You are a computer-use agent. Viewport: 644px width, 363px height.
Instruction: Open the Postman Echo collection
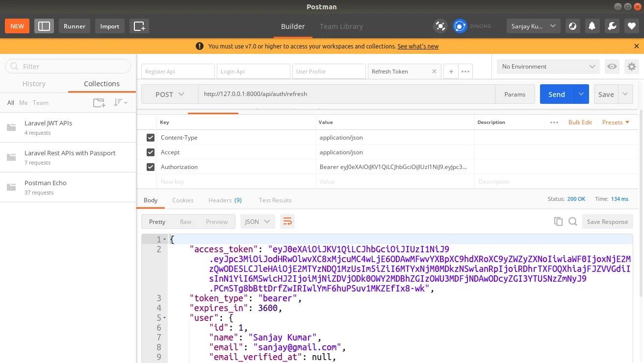click(x=68, y=187)
